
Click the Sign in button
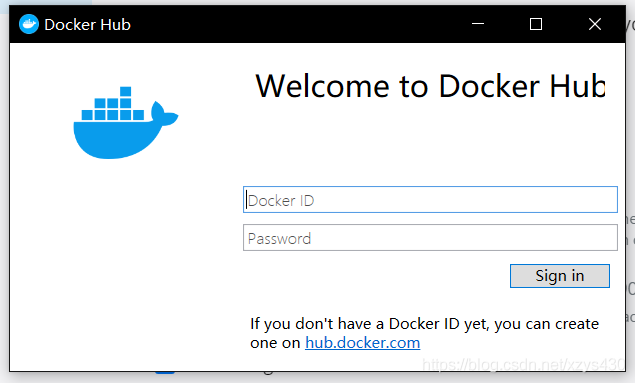coord(560,276)
